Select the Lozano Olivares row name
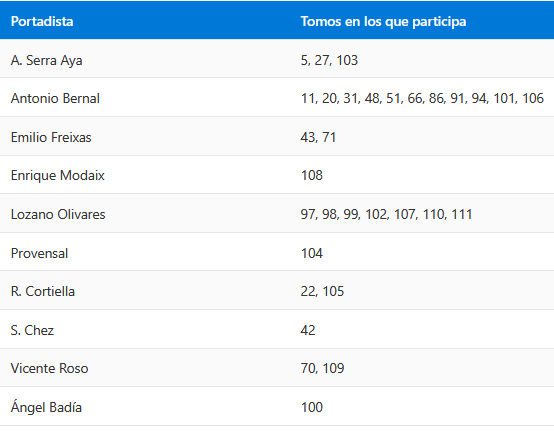Viewport: 554px width, 448px height. 58,214
